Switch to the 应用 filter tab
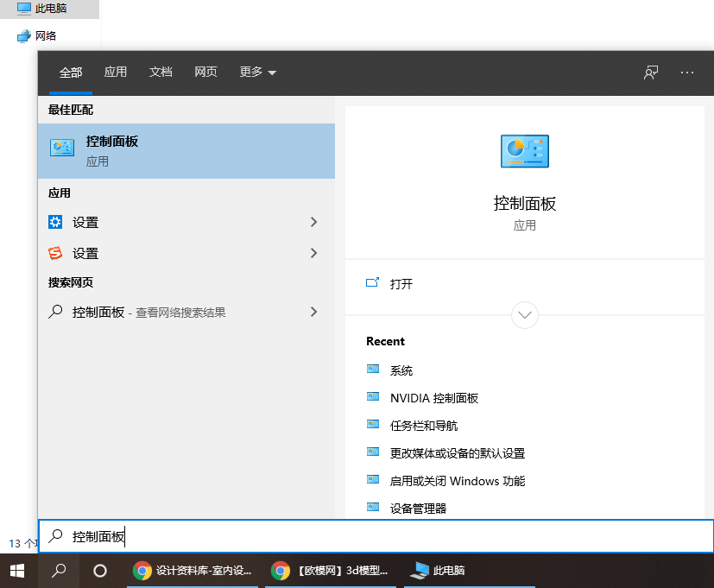The image size is (714, 588). pyautogui.click(x=115, y=72)
